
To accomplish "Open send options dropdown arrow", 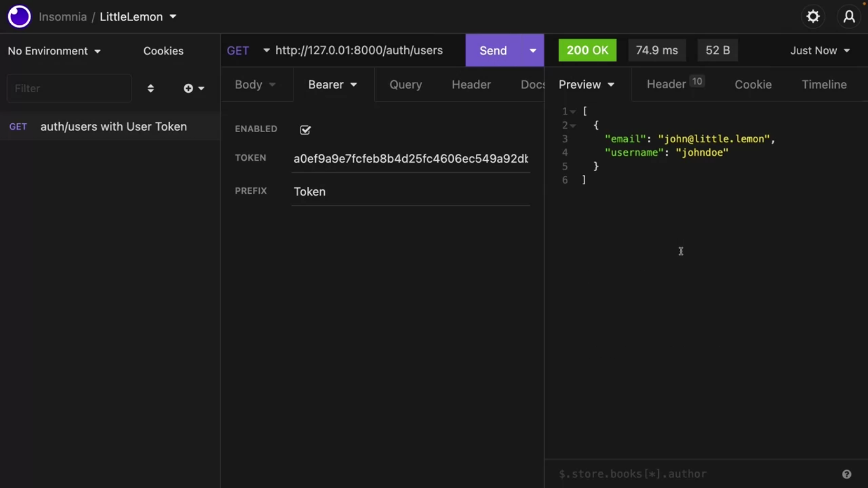I will point(532,51).
